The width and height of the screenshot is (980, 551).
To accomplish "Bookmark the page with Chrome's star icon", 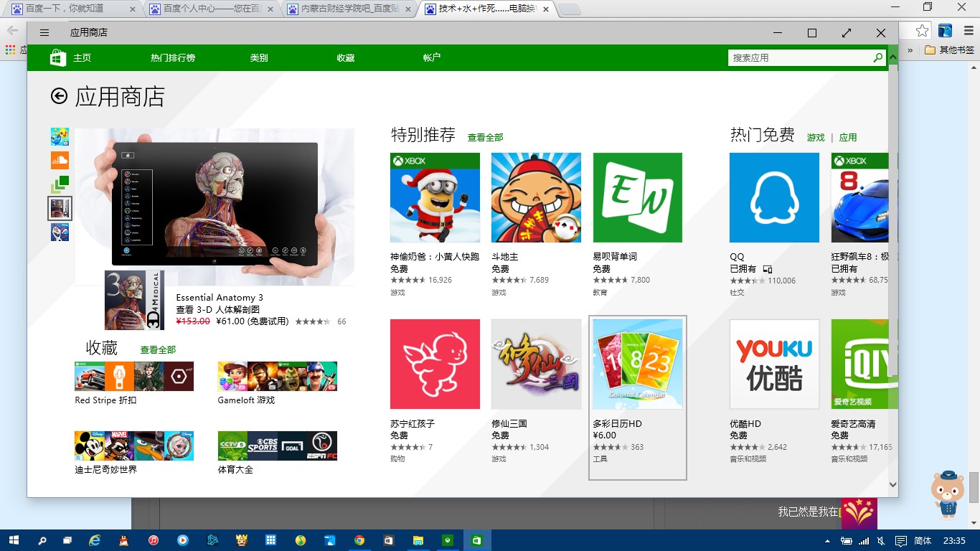I will pyautogui.click(x=923, y=31).
